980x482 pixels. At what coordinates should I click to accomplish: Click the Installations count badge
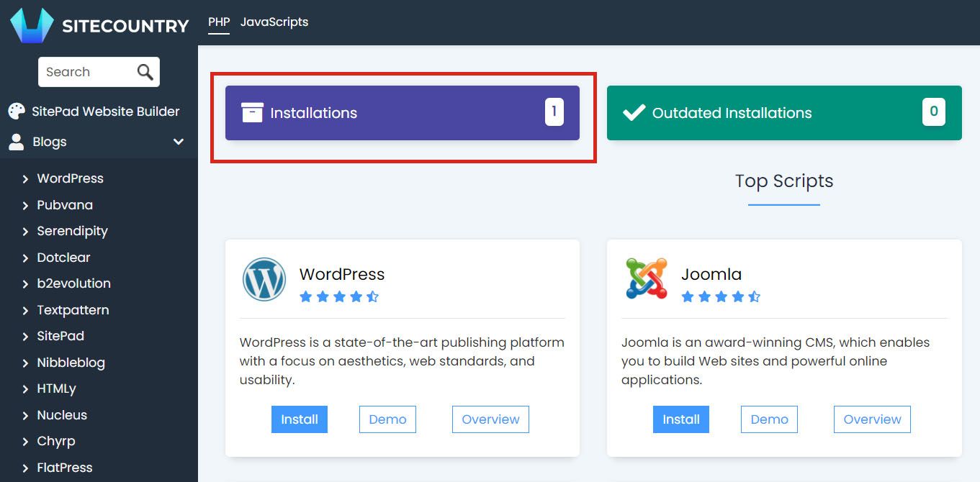[x=554, y=112]
